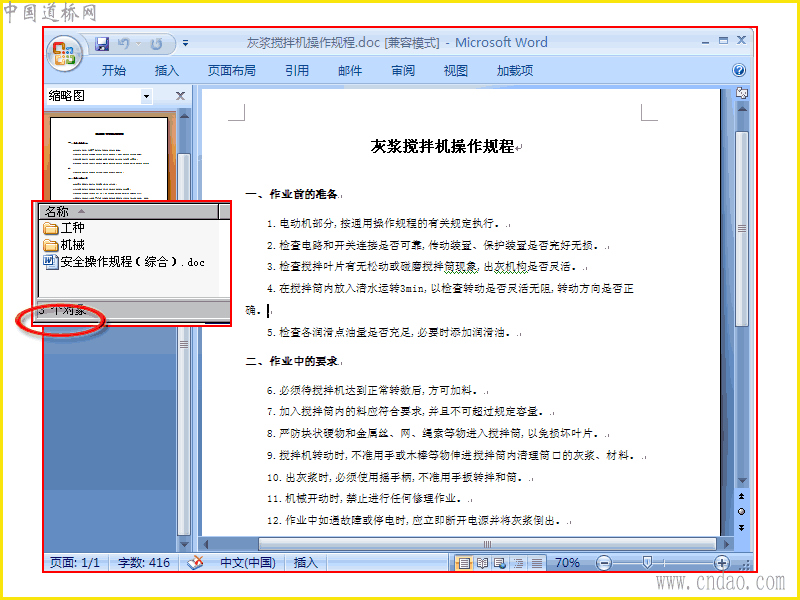The height and width of the screenshot is (600, 800).
Task: Switch to Full Screen Reading view
Action: pos(482,563)
